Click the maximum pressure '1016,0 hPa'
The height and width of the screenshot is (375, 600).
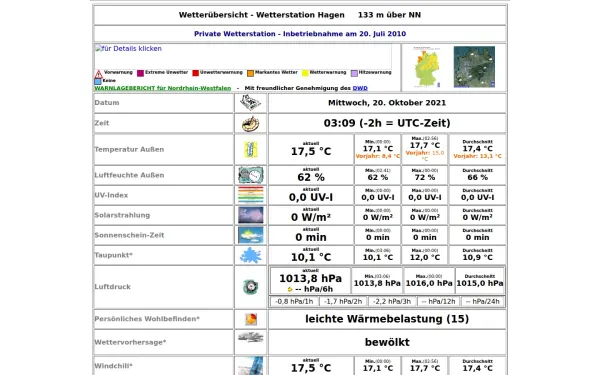429,284
